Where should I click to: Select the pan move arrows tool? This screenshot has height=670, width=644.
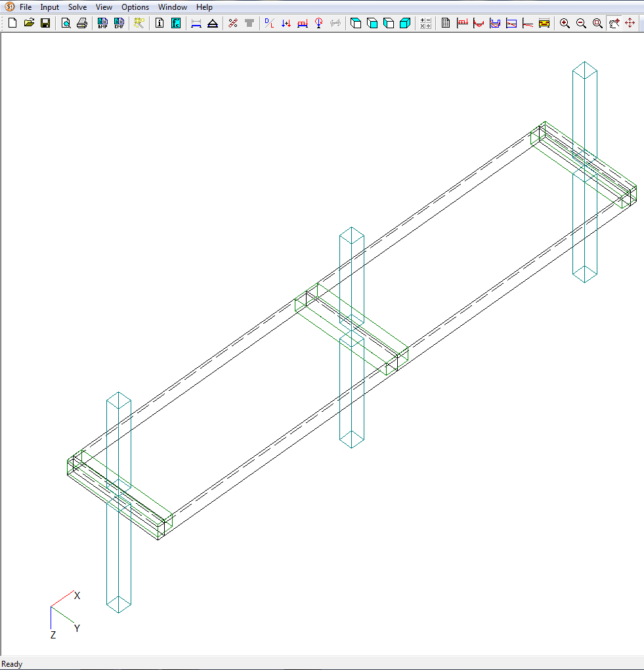630,24
